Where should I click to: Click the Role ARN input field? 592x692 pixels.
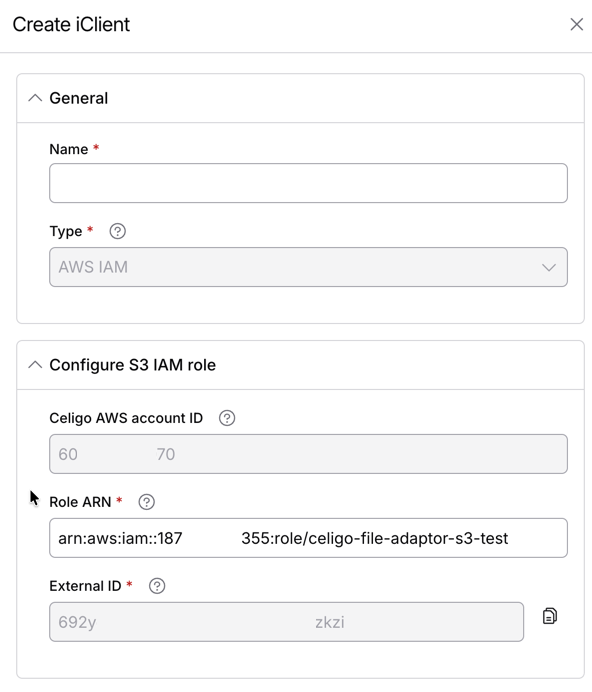pos(308,538)
